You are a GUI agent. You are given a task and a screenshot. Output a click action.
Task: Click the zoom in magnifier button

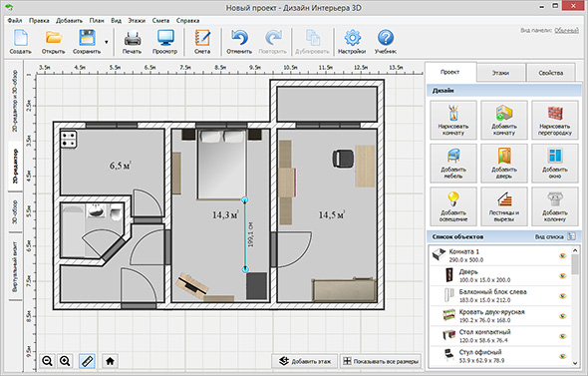tap(65, 361)
